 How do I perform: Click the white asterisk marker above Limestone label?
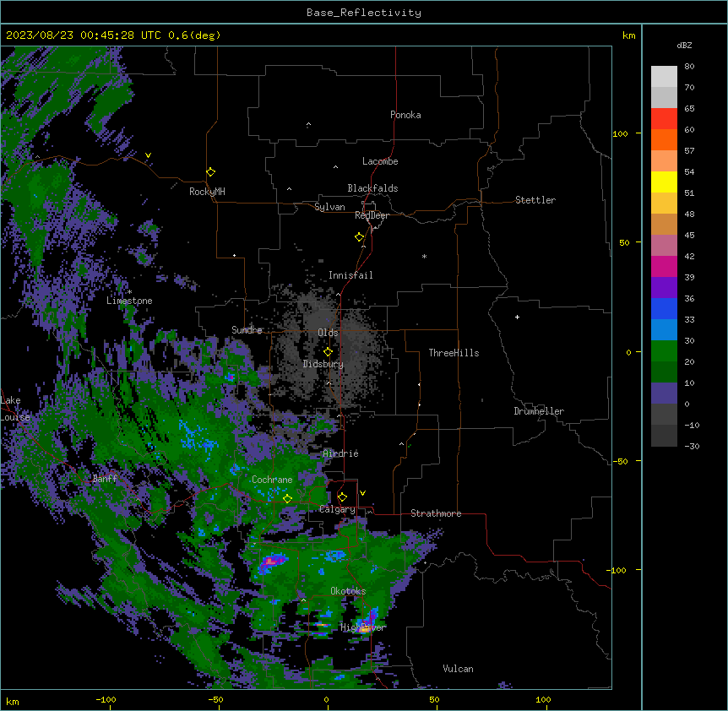click(x=130, y=292)
